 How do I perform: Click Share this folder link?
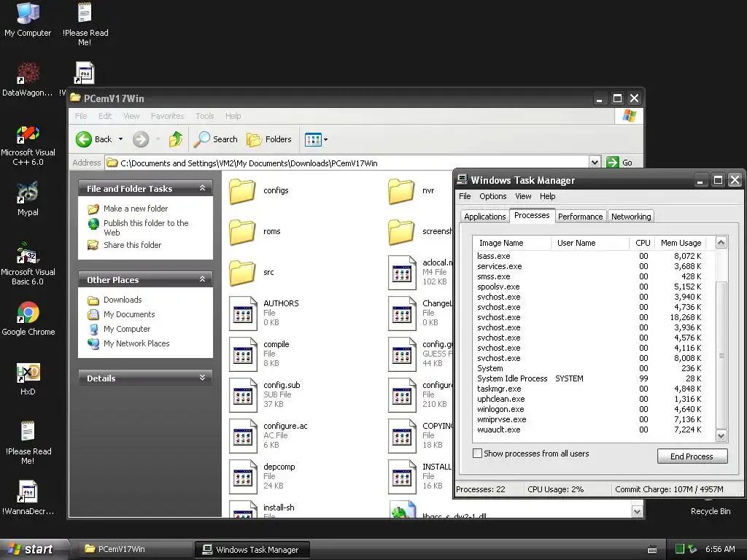click(133, 245)
